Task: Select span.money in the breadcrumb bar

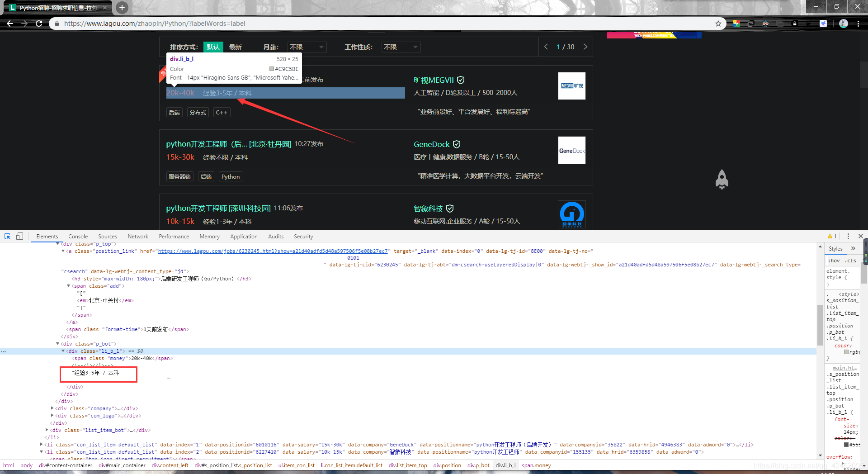Action: (536, 465)
